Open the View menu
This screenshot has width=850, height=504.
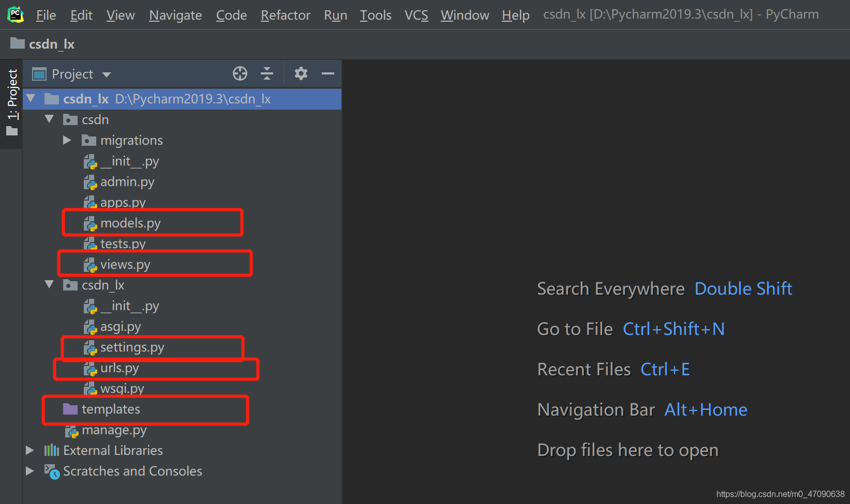121,15
